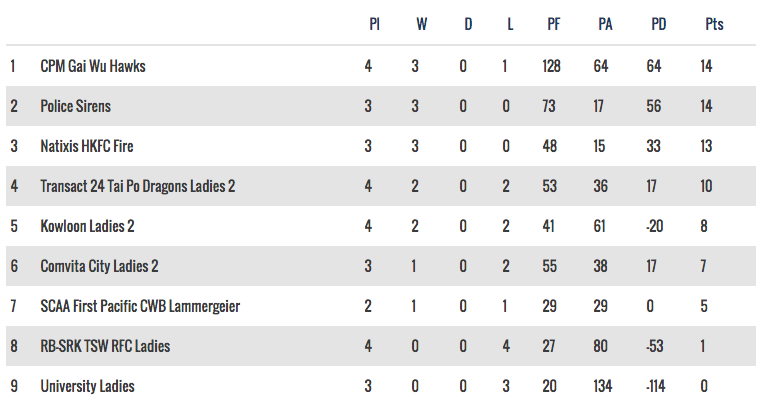Viewport: 767px width, 412px height.
Task: Open Comvita City Ladies 2 entry
Action: tap(100, 266)
